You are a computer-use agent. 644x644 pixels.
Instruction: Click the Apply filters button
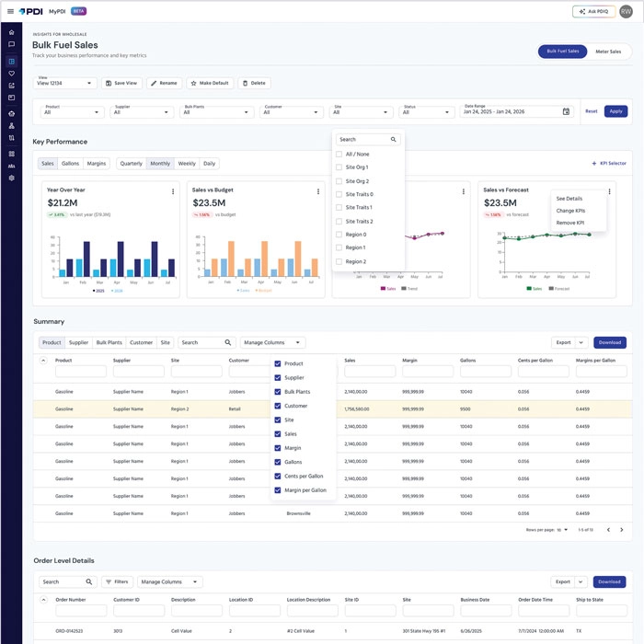tap(615, 111)
